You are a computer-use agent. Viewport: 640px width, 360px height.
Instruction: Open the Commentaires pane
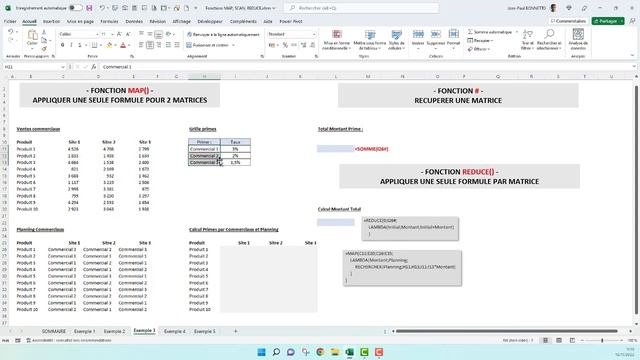coord(568,21)
